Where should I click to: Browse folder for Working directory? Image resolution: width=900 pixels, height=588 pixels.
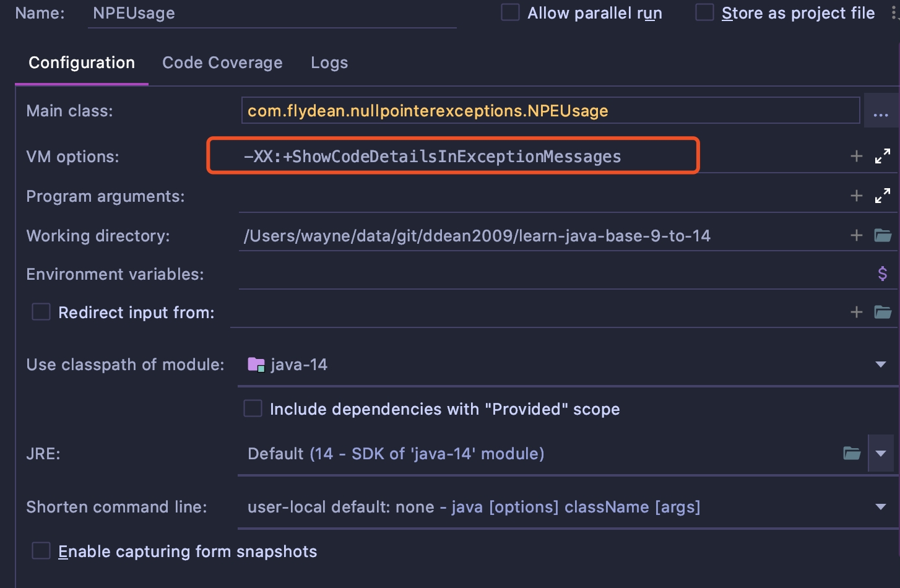882,236
